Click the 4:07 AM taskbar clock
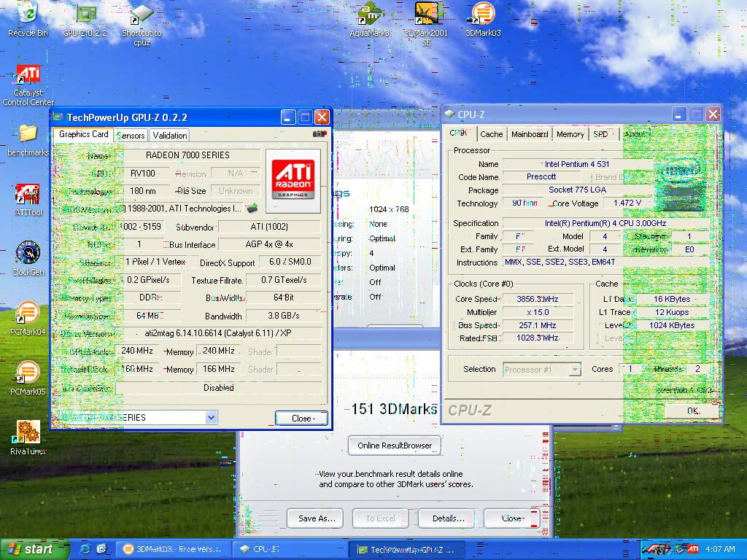 coord(720,550)
